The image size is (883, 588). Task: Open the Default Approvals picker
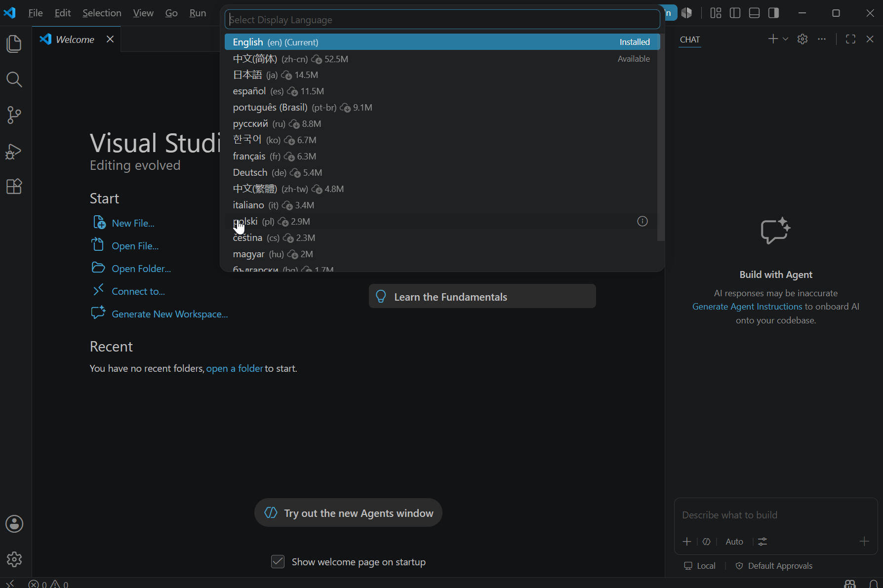coord(774,566)
